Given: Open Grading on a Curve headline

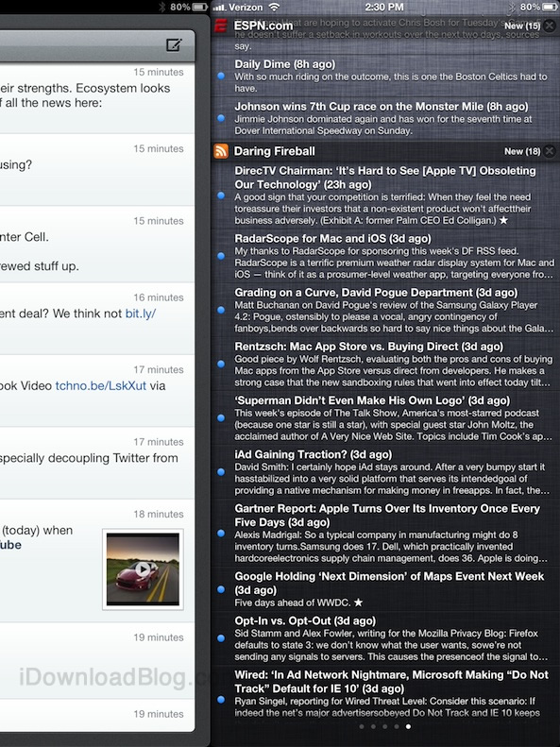Looking at the screenshot, I should pos(376,292).
